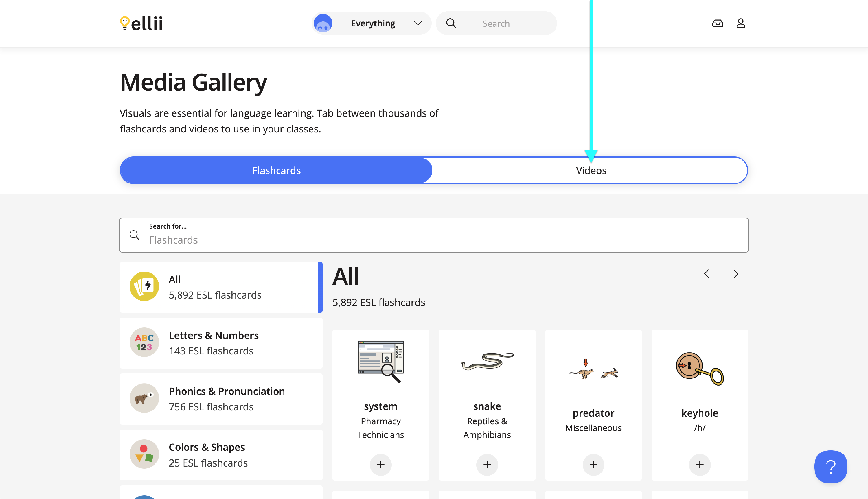Open the snake flashcard thumbnail
Image resolution: width=868 pixels, height=499 pixels.
[487, 362]
